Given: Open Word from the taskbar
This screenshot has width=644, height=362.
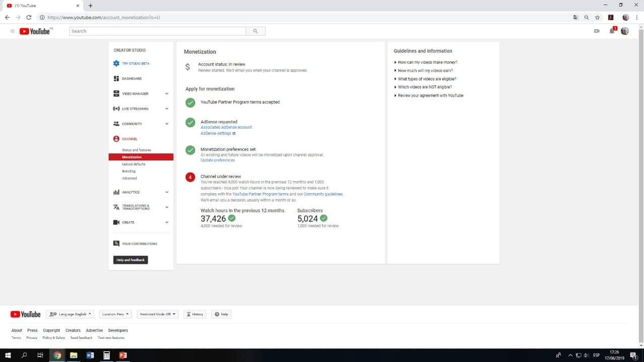Looking at the screenshot, I should coord(90,355).
